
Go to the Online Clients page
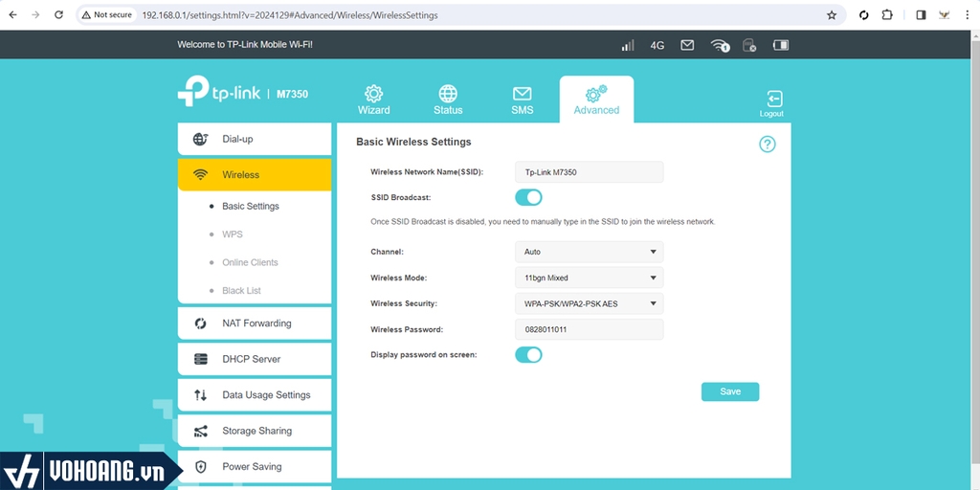250,262
